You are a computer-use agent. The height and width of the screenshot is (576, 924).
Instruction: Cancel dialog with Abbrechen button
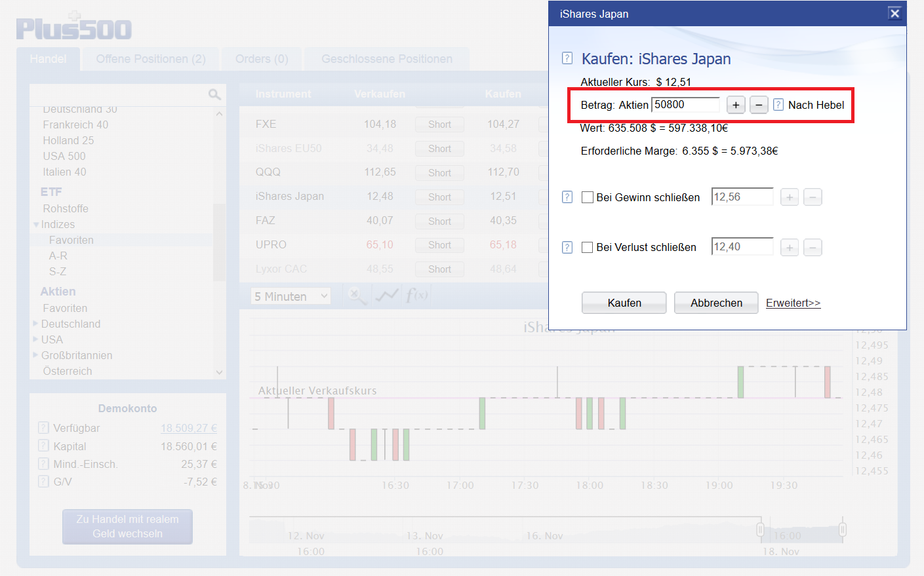click(x=716, y=303)
